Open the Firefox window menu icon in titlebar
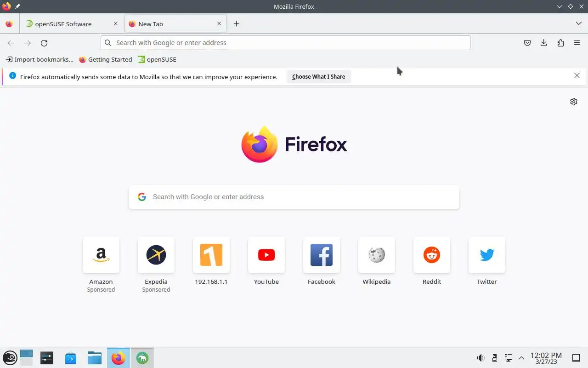588x368 pixels. [x=6, y=6]
